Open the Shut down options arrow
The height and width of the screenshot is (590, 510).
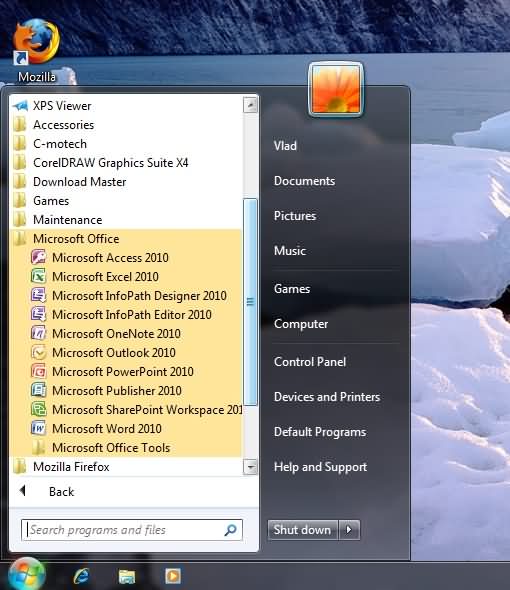[349, 530]
